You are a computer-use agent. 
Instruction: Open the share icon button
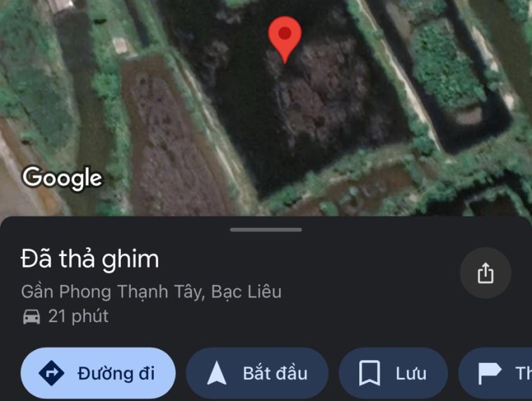(486, 273)
